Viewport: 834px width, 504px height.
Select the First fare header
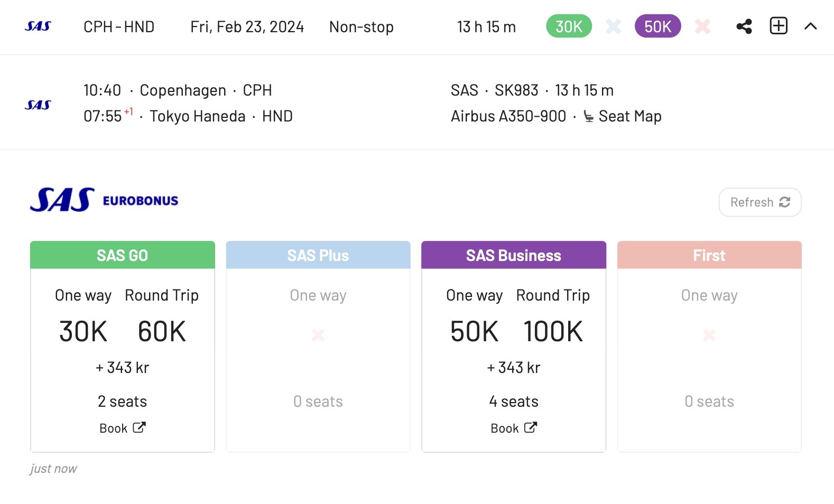click(x=709, y=255)
